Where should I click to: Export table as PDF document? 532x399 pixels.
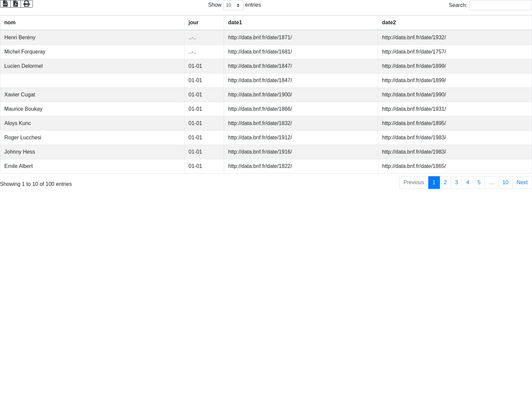[x=16, y=4]
